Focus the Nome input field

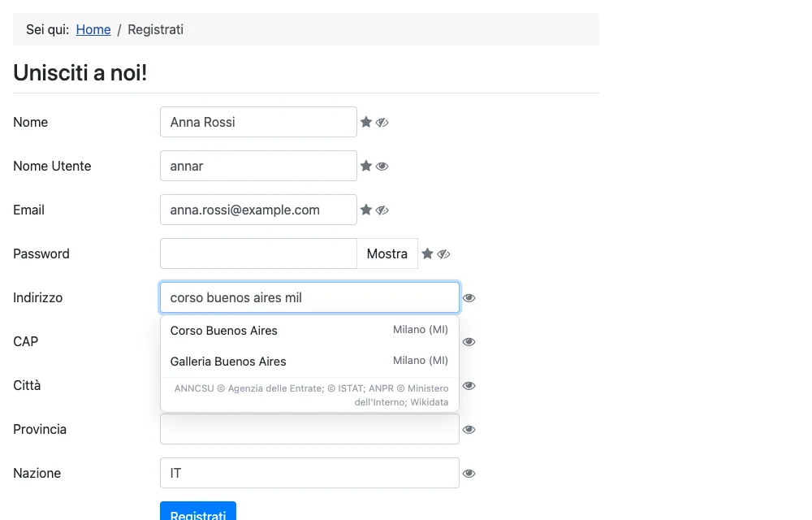click(x=258, y=122)
